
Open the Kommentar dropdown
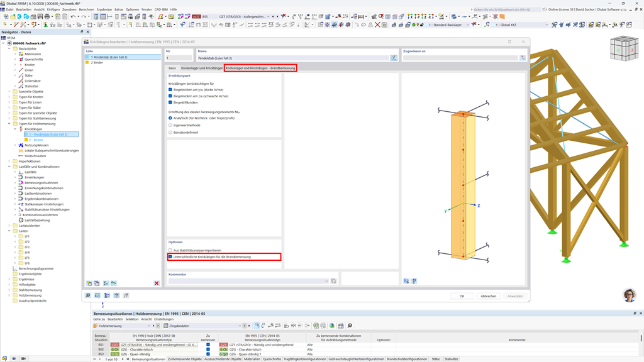click(x=326, y=281)
